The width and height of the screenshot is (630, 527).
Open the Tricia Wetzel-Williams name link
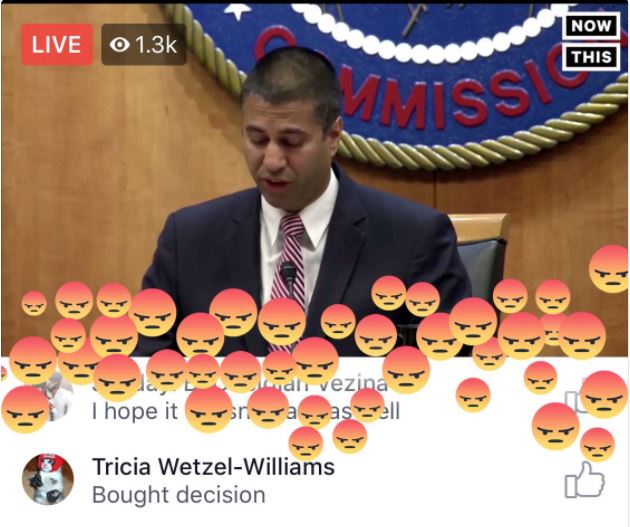coord(213,467)
